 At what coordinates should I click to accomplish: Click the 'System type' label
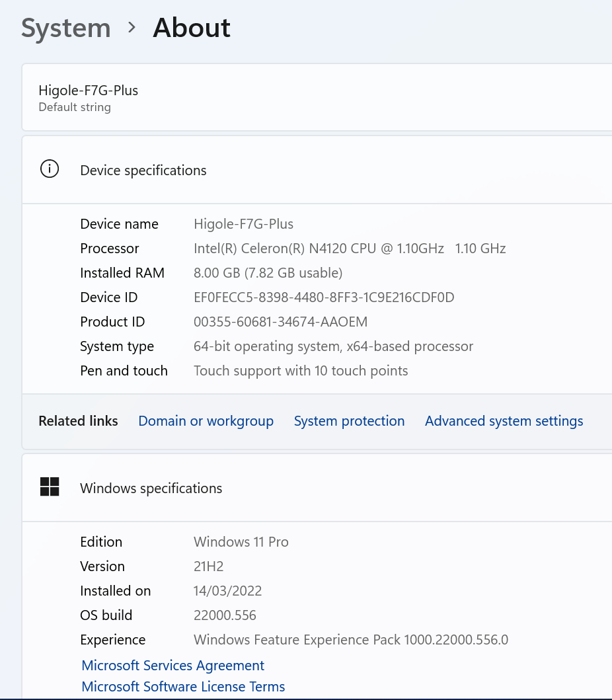(x=117, y=346)
